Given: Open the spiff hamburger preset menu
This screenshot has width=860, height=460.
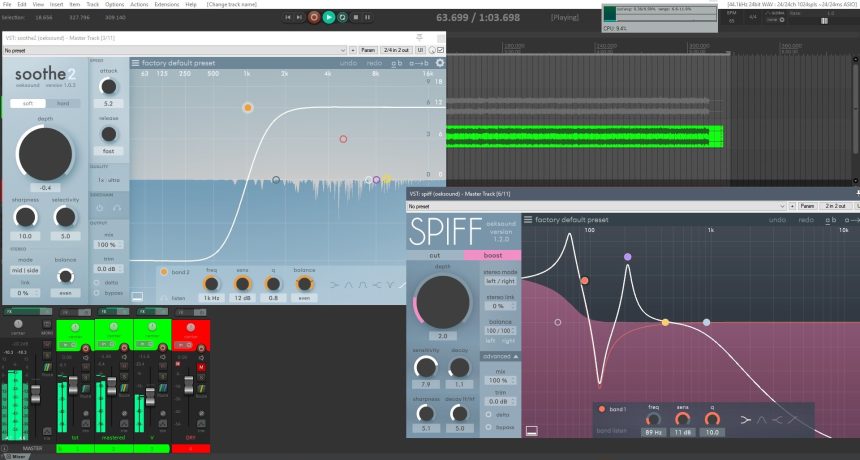Looking at the screenshot, I should [527, 219].
